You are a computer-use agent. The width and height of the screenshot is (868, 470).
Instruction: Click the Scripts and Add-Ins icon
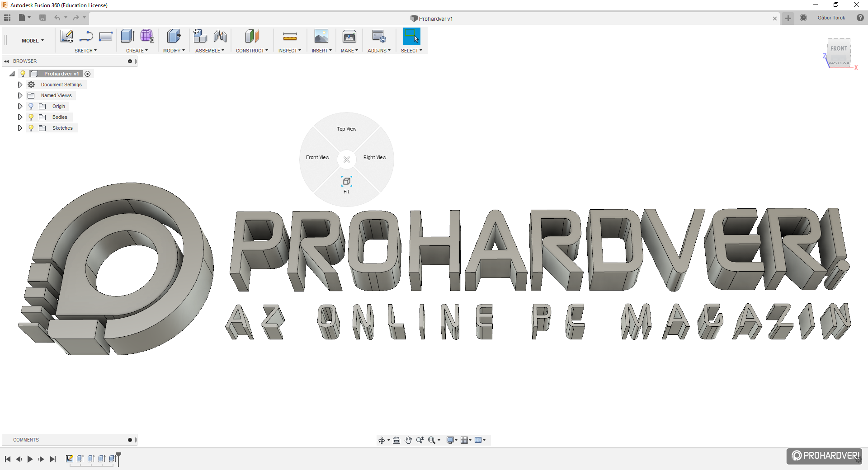point(379,36)
